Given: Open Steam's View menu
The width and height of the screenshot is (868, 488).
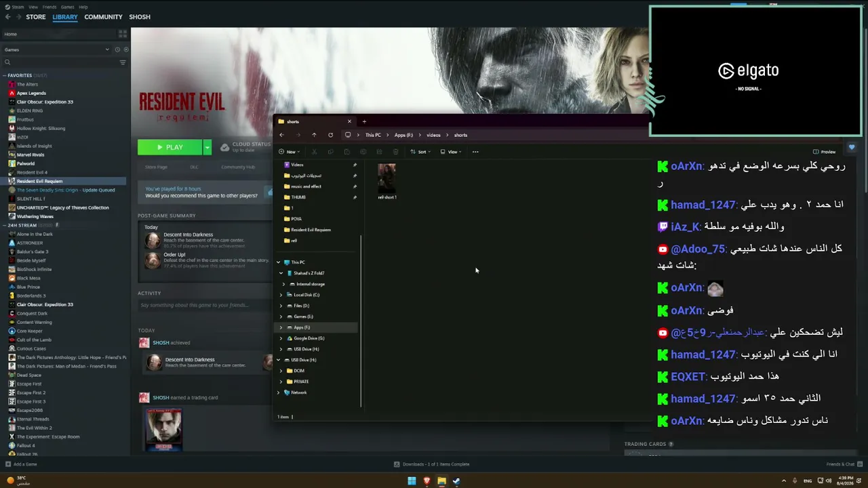Looking at the screenshot, I should [x=33, y=7].
